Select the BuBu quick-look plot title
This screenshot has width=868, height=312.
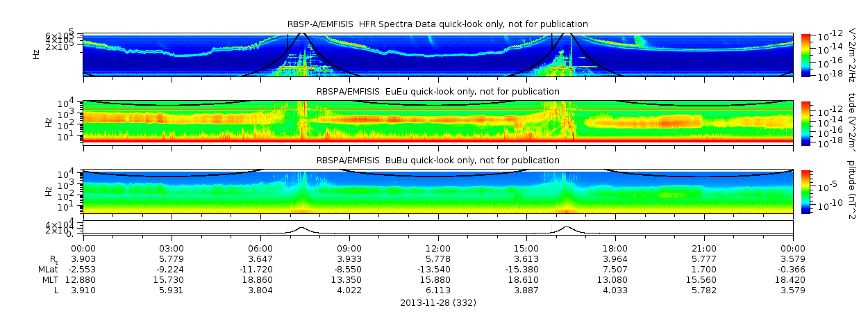click(437, 161)
